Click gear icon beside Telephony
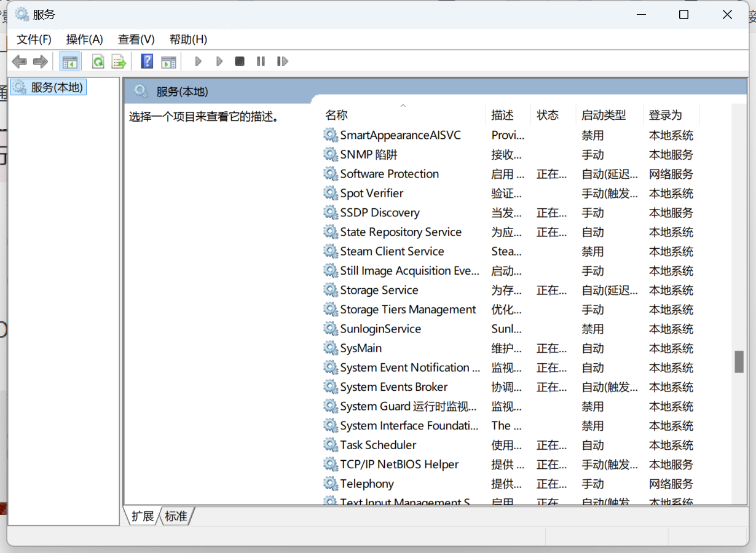Screen dimensions: 756x553 coord(331,484)
